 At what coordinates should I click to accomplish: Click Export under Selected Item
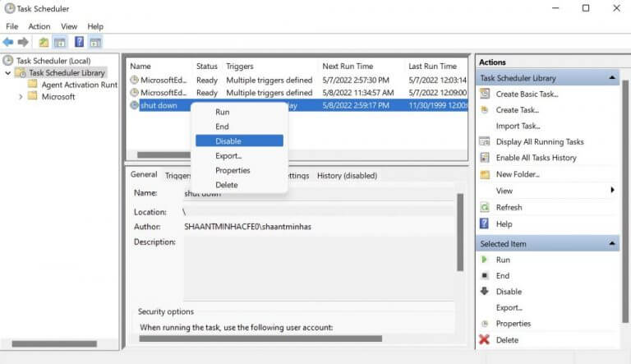(509, 307)
